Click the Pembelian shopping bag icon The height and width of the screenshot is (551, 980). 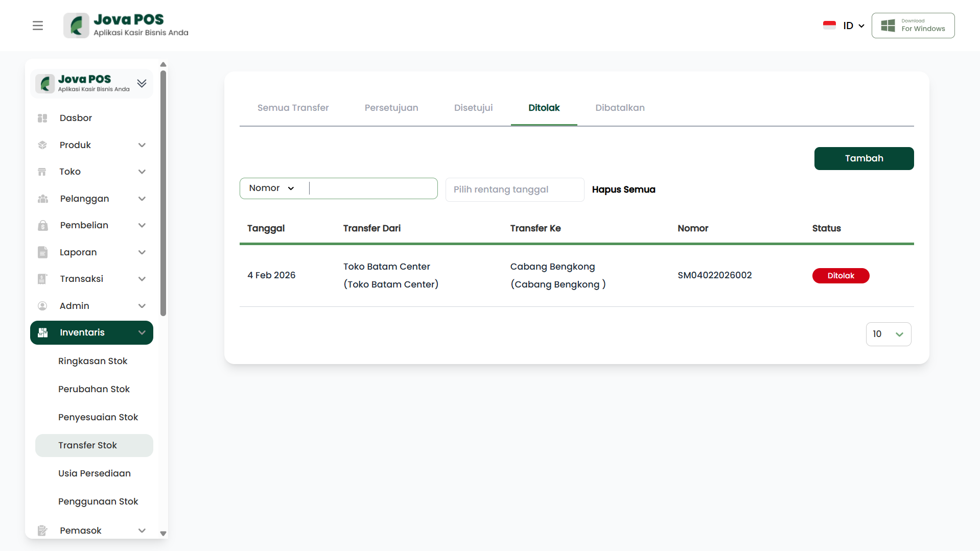click(42, 225)
